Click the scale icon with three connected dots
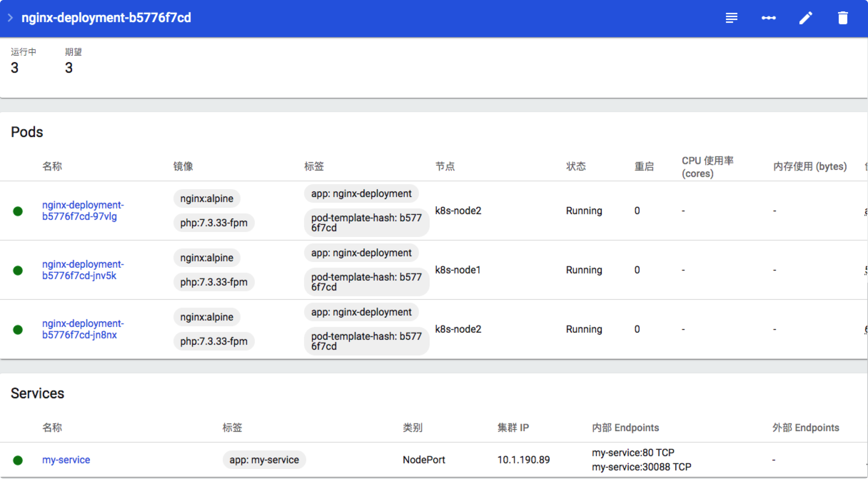The width and height of the screenshot is (868, 479). [768, 18]
